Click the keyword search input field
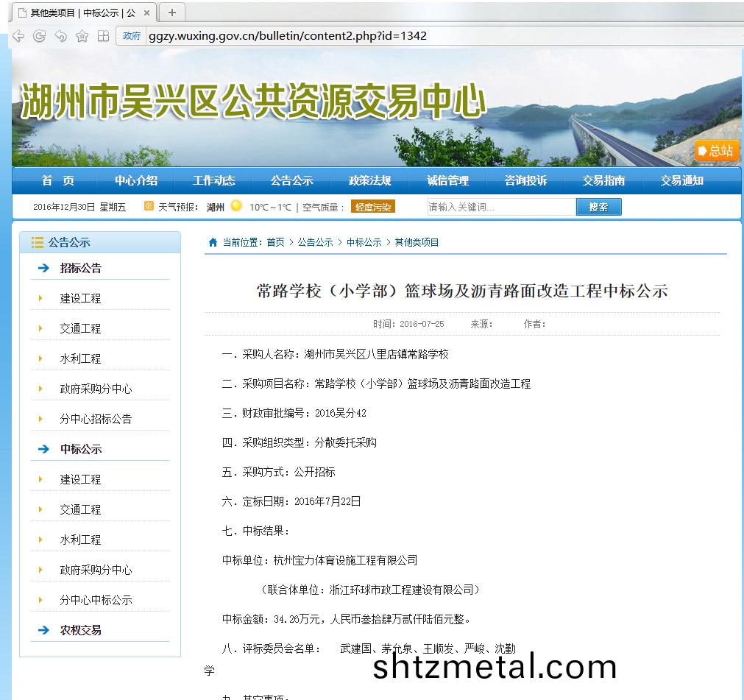The width and height of the screenshot is (744, 700). click(x=501, y=207)
